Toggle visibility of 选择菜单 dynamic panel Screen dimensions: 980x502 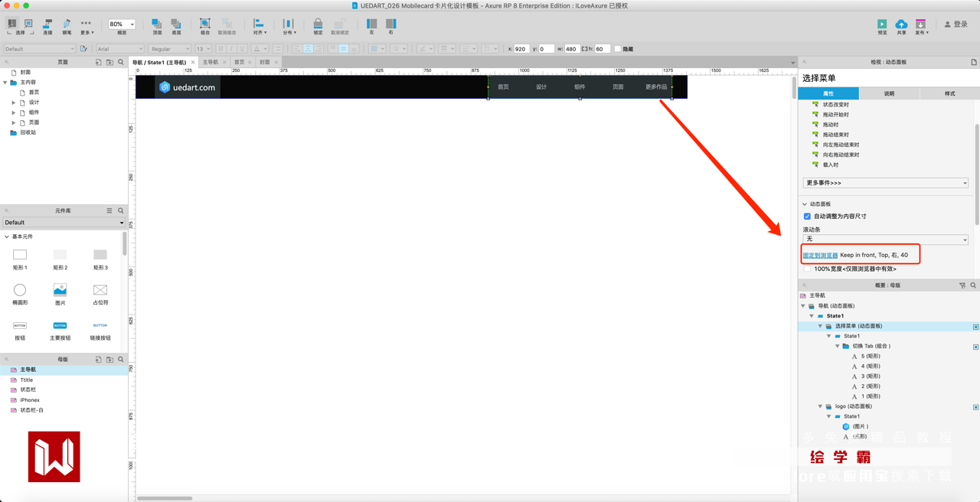click(x=975, y=327)
